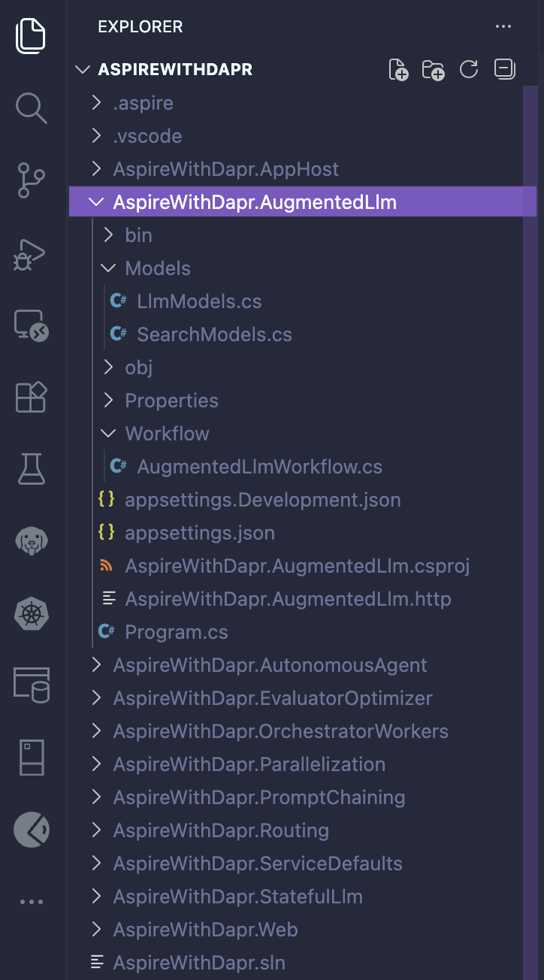Open the Extensions view
Viewport: 544px width, 980px height.
tap(32, 398)
